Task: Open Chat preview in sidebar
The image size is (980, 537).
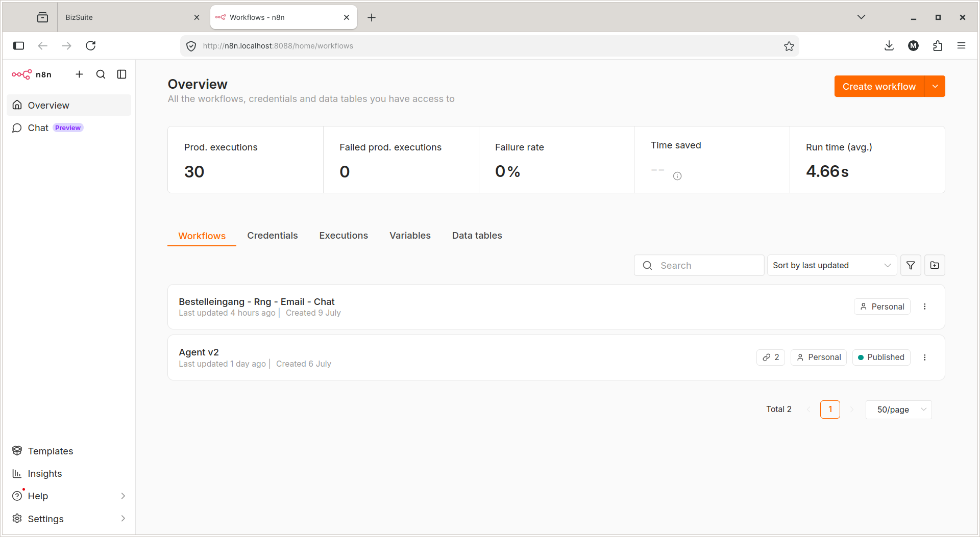Action: (69, 127)
